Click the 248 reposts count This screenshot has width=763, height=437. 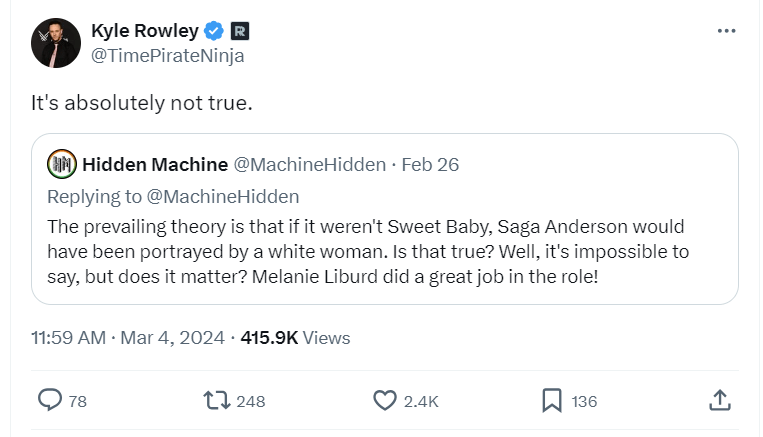coord(251,401)
